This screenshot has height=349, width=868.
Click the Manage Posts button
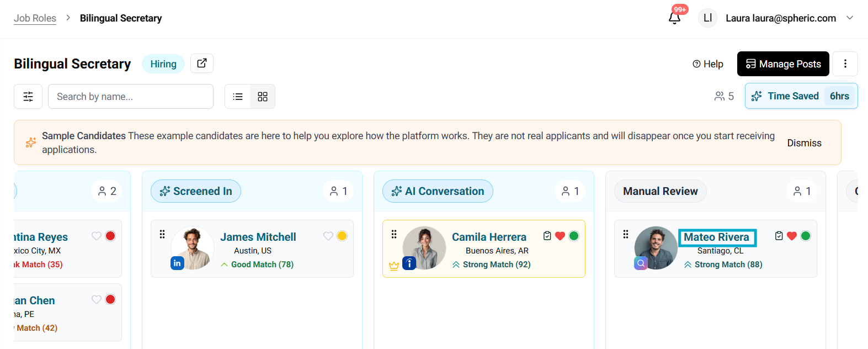pos(783,64)
